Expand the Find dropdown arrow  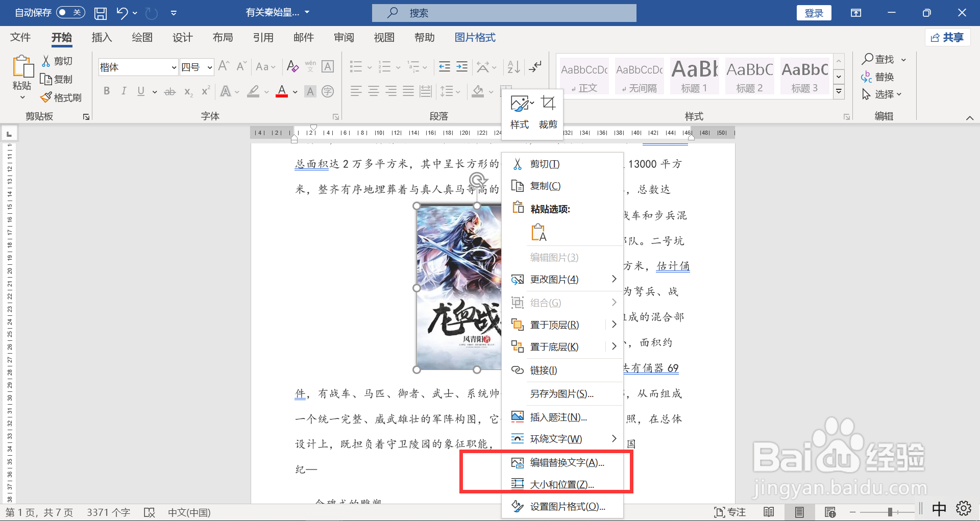[903, 60]
